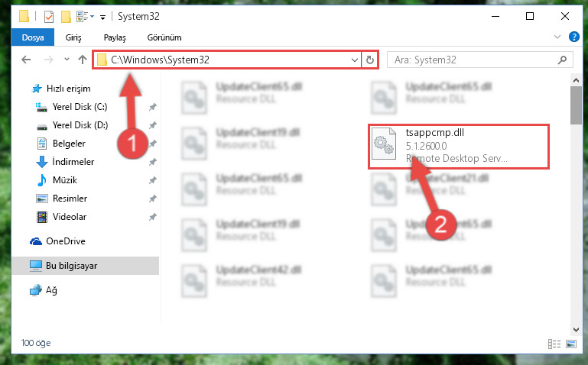Switch to details view layout icon
Screen dimensions: 588x365
pyautogui.click(x=554, y=344)
